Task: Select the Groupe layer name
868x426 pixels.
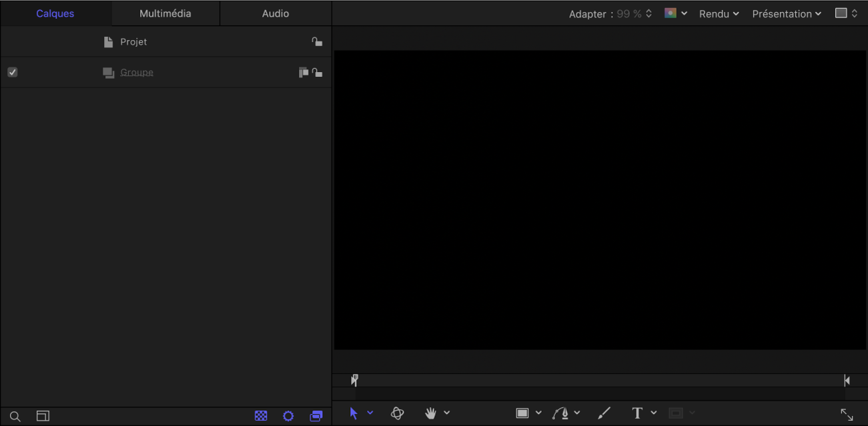Action: (137, 72)
